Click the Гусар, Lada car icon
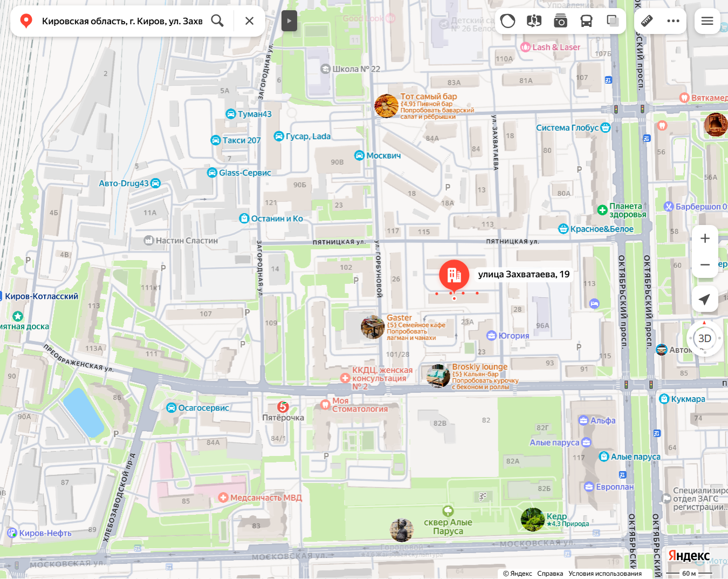Image resolution: width=728 pixels, height=579 pixels. point(279,136)
